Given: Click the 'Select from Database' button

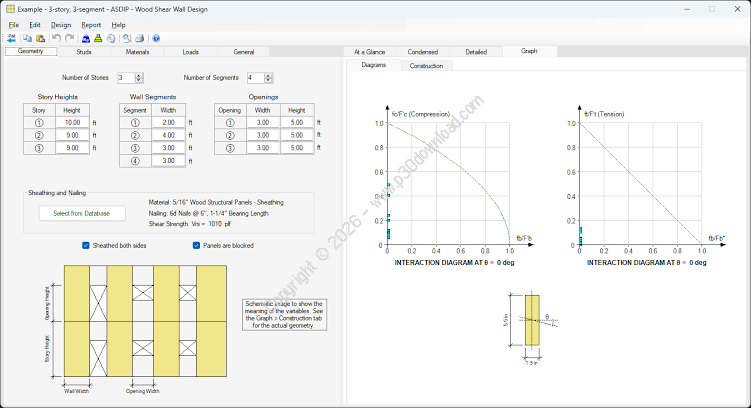Looking at the screenshot, I should (x=82, y=214).
